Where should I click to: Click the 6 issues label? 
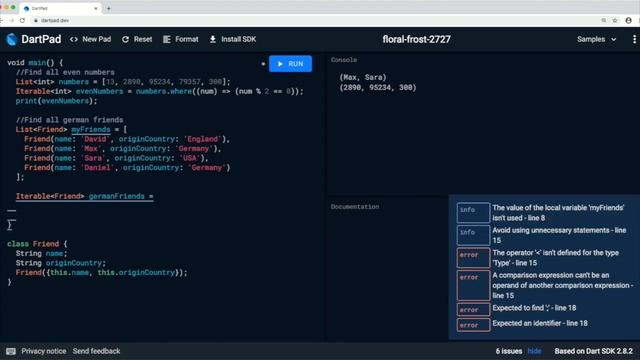tap(509, 351)
